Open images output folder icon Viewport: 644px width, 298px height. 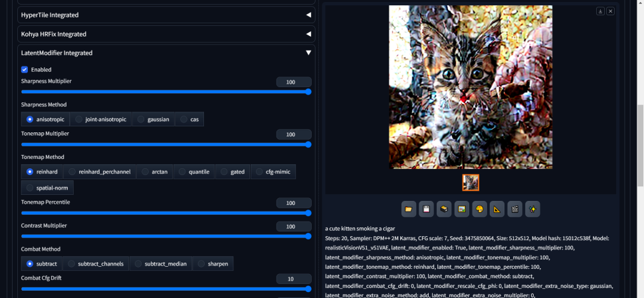[x=409, y=210]
